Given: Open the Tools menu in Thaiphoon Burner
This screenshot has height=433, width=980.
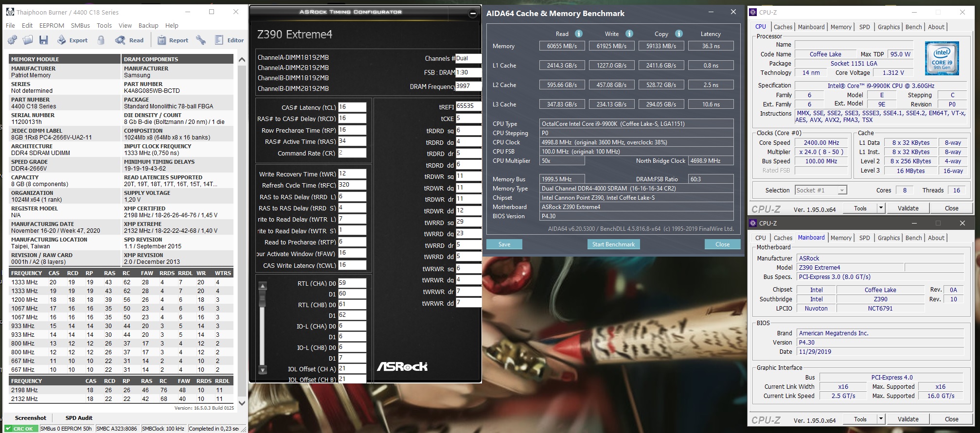Looking at the screenshot, I should (x=104, y=25).
